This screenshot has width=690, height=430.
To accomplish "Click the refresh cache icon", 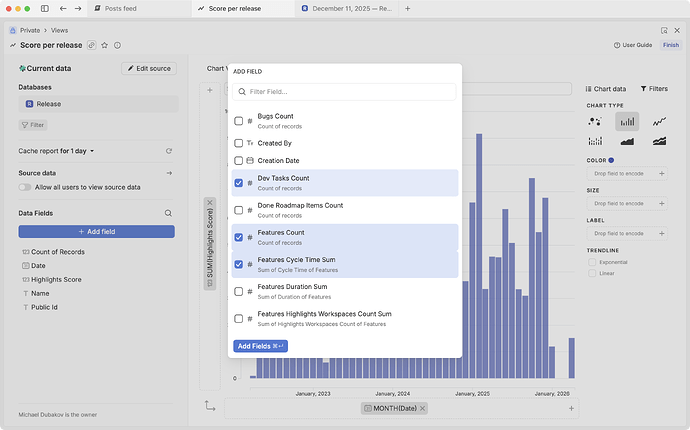I will tap(169, 151).
